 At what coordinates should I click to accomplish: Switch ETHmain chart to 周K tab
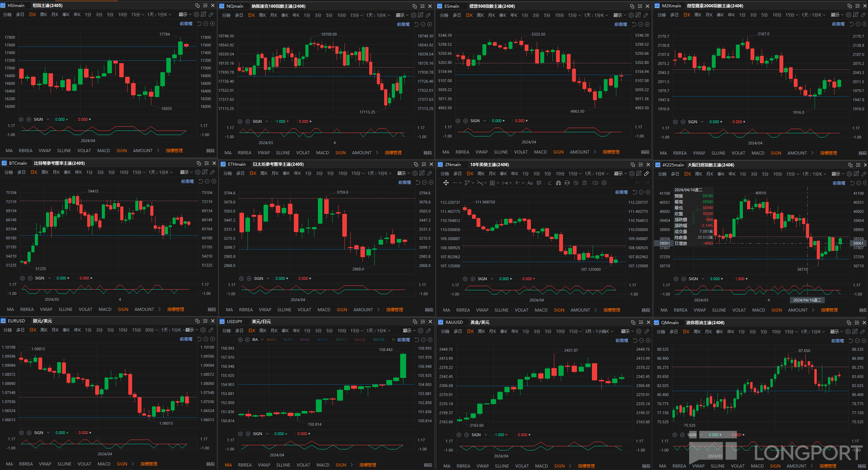(264, 173)
